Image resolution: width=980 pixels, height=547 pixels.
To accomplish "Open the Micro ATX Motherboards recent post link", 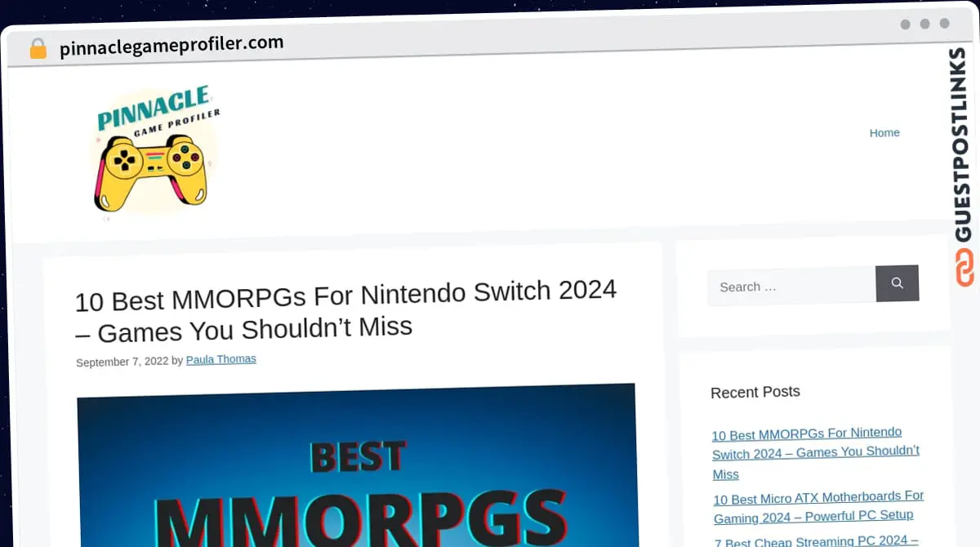I will (817, 508).
